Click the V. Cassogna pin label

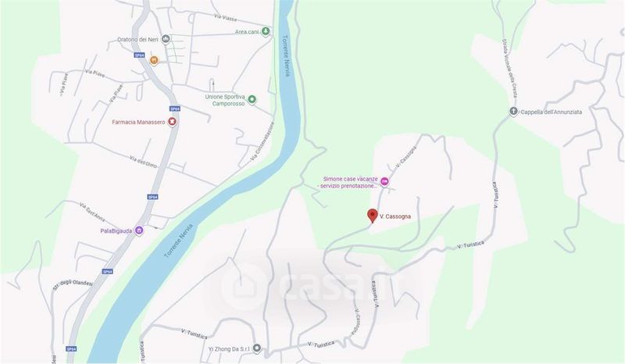tap(395, 216)
